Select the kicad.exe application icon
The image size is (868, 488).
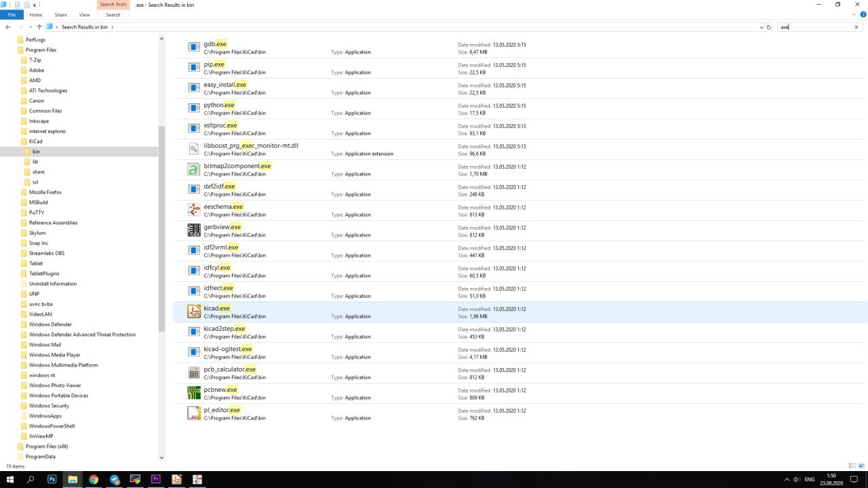pyautogui.click(x=193, y=312)
